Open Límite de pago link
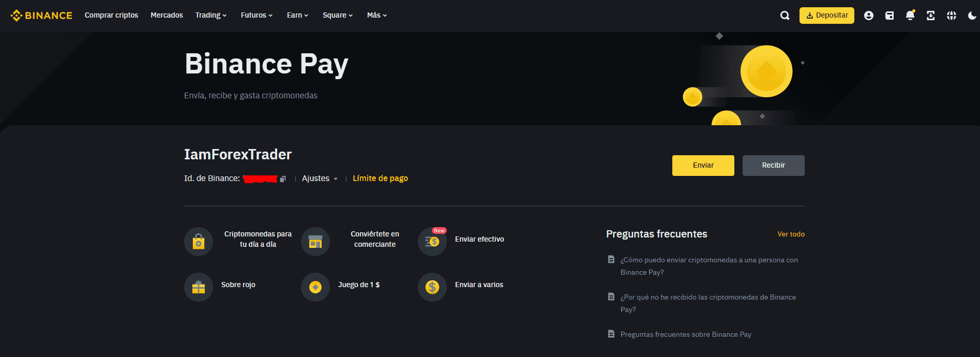The image size is (980, 357). [380, 178]
